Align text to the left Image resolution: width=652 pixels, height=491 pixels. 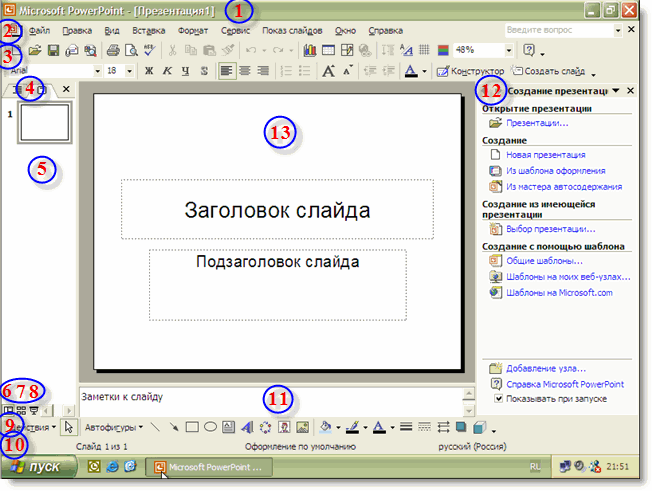click(226, 71)
